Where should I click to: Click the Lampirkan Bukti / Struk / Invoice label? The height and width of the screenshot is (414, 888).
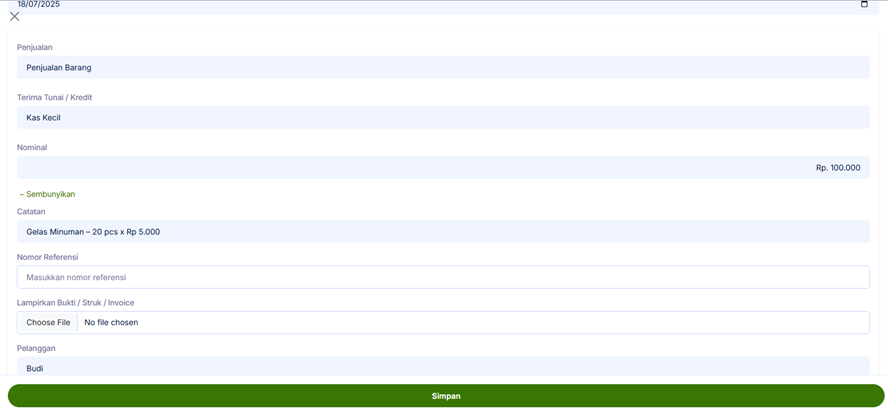tap(76, 303)
